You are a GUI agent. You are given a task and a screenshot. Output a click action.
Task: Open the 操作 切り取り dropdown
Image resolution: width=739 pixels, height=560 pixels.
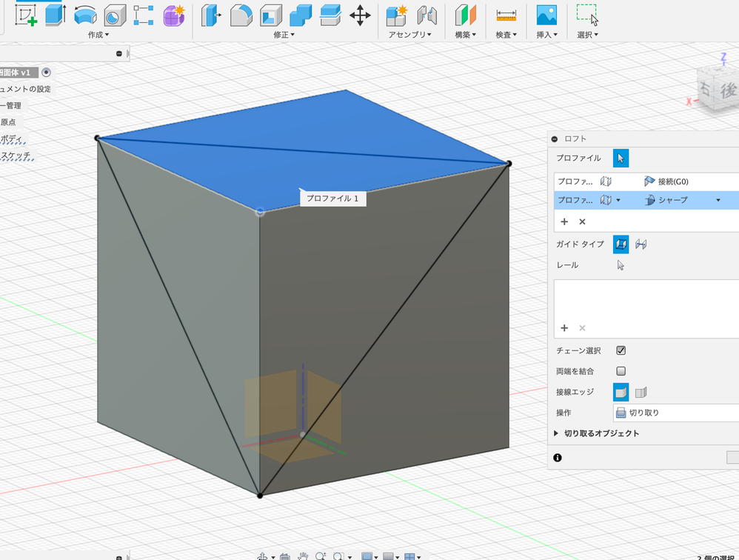click(x=674, y=413)
